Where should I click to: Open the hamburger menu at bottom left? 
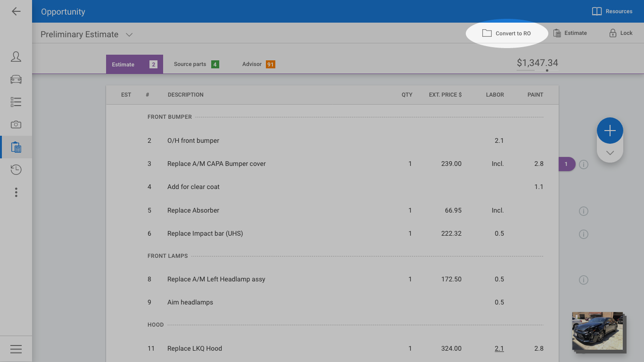coord(16,349)
